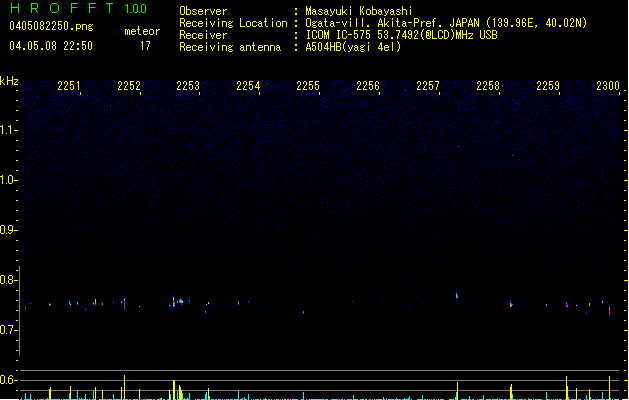The image size is (629, 400).
Task: Click the 'meteor' label
Action: point(142,31)
